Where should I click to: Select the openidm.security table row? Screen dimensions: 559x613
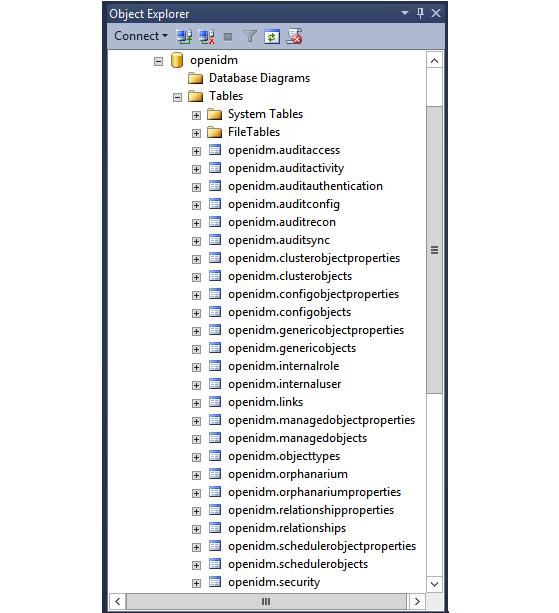click(264, 582)
